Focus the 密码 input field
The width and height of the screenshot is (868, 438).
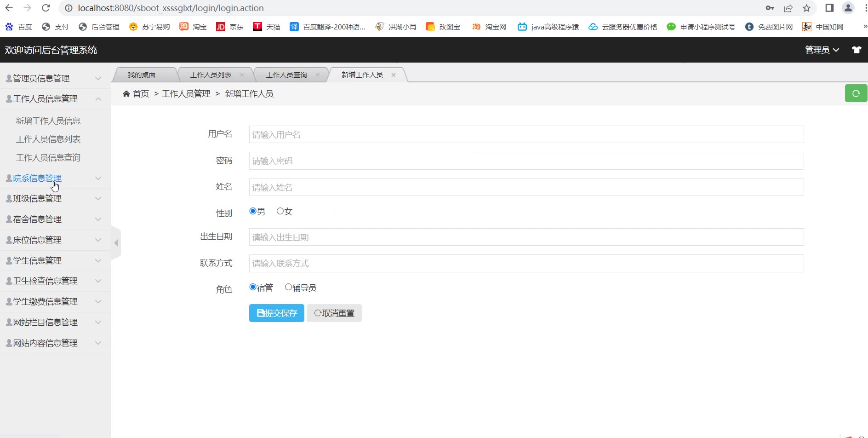click(526, 161)
